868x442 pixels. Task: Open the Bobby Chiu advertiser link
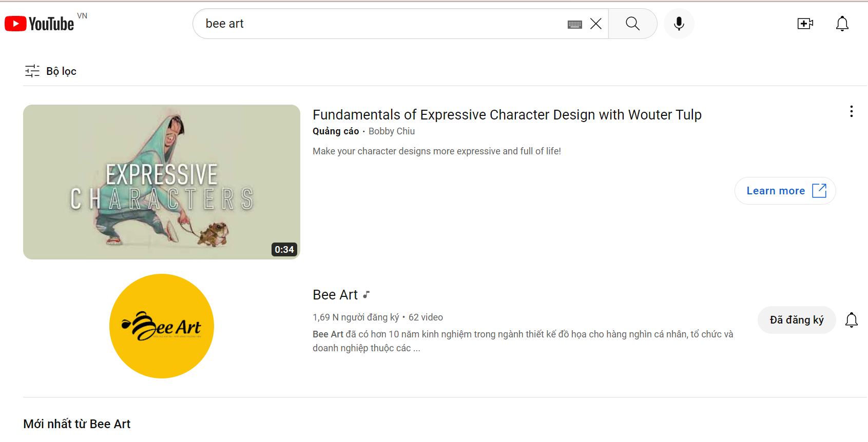[392, 131]
